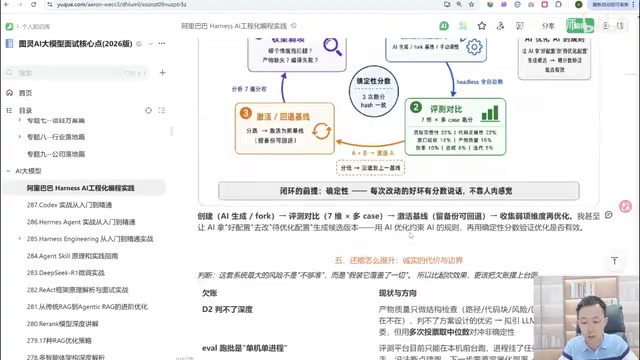Open 282.ReAct框架原理解析与面试实战
Screen dimensions: 640x360
pos(77,290)
